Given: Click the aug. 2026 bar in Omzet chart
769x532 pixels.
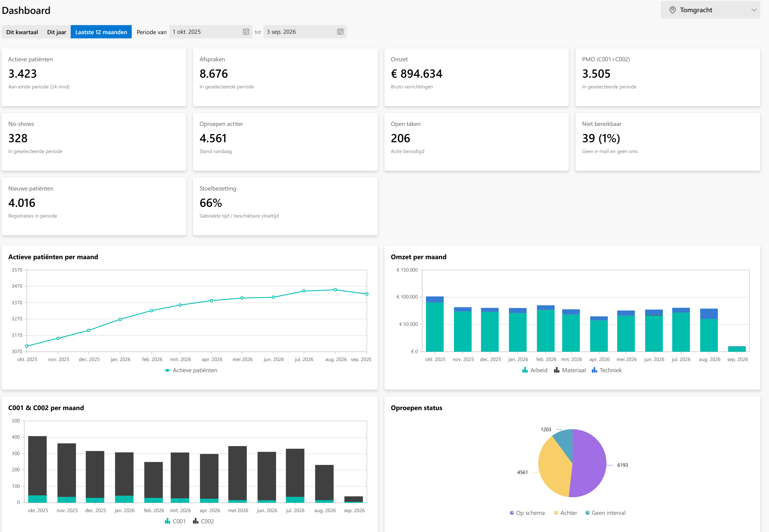Looking at the screenshot, I should pyautogui.click(x=709, y=330).
